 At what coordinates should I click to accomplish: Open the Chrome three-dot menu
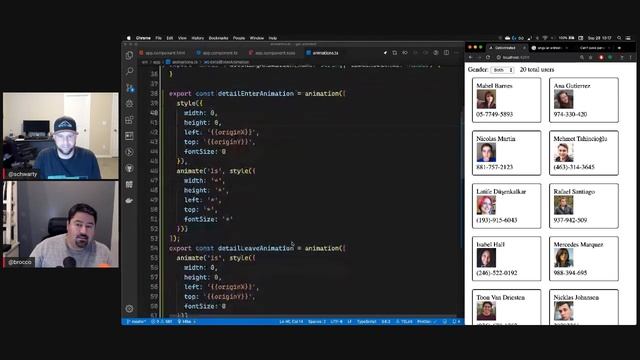pyautogui.click(x=631, y=58)
